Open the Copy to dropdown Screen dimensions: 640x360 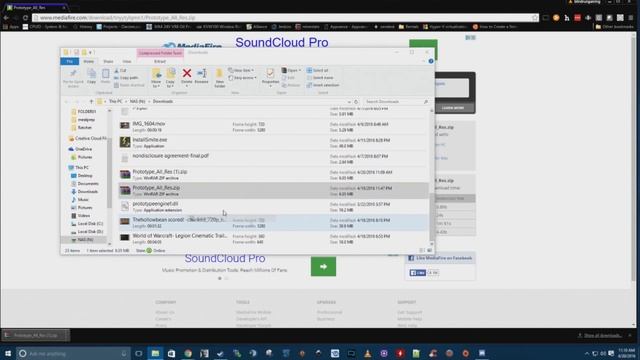pos(171,78)
